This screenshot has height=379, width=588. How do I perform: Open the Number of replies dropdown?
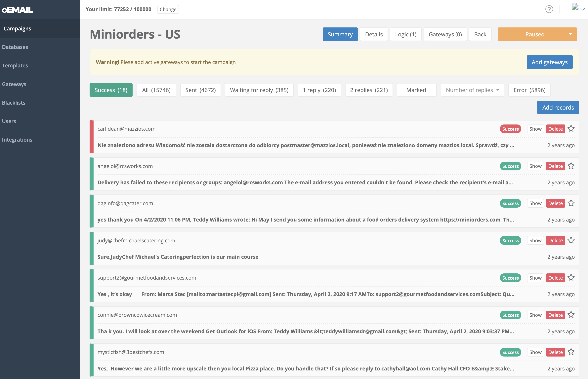click(x=472, y=90)
